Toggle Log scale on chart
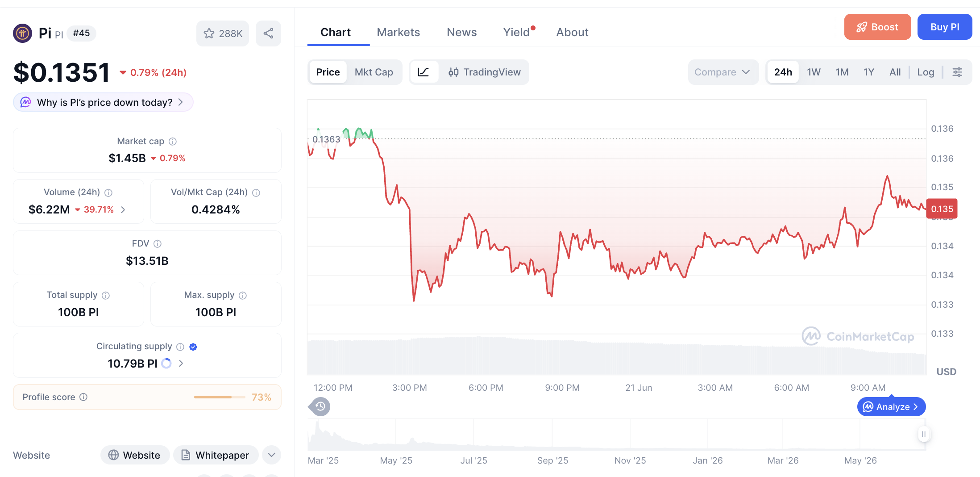Screen dimensions: 980x477 pyautogui.click(x=926, y=72)
